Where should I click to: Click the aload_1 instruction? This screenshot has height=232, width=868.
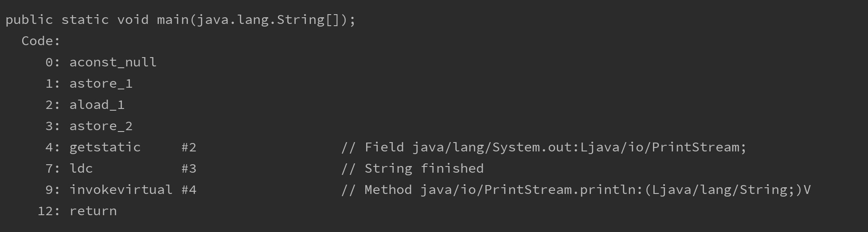[97, 105]
